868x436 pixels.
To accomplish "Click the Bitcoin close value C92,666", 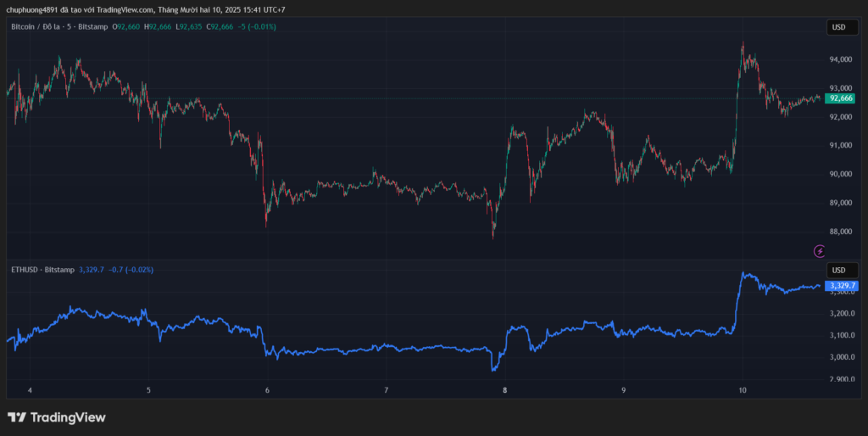I will click(221, 27).
